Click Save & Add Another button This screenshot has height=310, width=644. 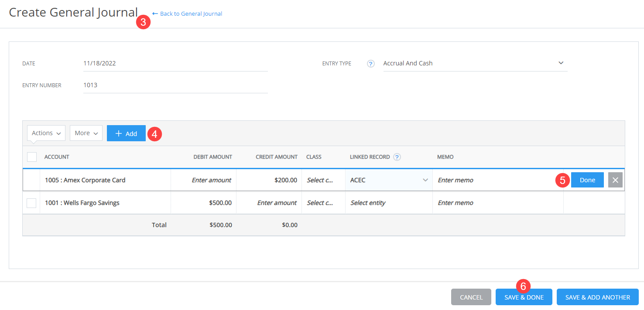coord(597,297)
